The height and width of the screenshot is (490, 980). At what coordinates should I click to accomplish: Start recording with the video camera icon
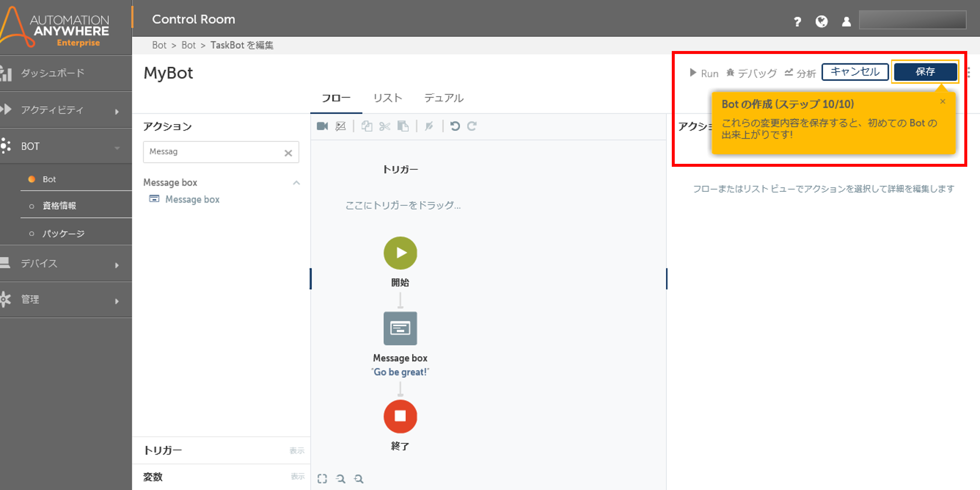(322, 126)
